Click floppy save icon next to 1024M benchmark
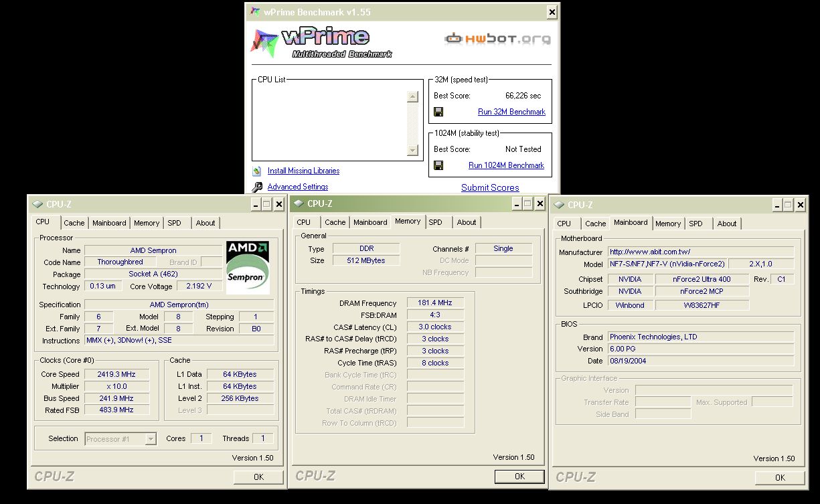This screenshot has height=504, width=820. [x=438, y=165]
